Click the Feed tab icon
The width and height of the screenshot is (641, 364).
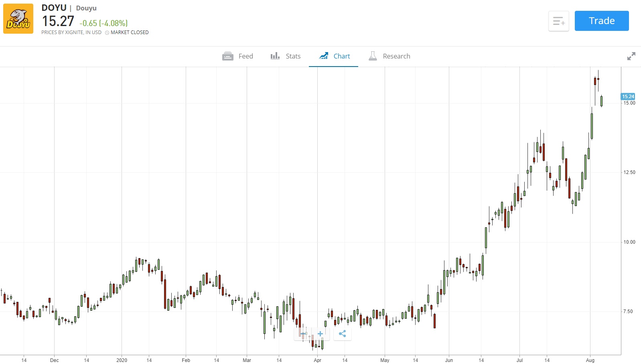(227, 56)
